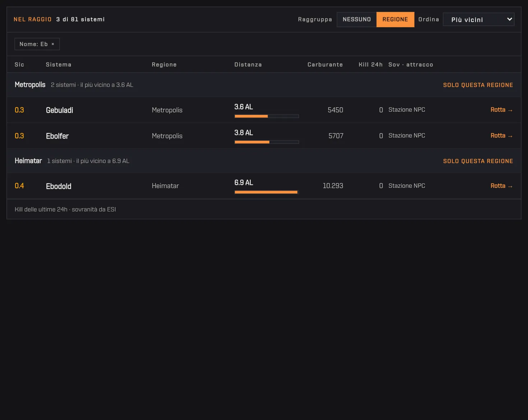
Task: Show only Metropolis region systems
Action: 478,85
